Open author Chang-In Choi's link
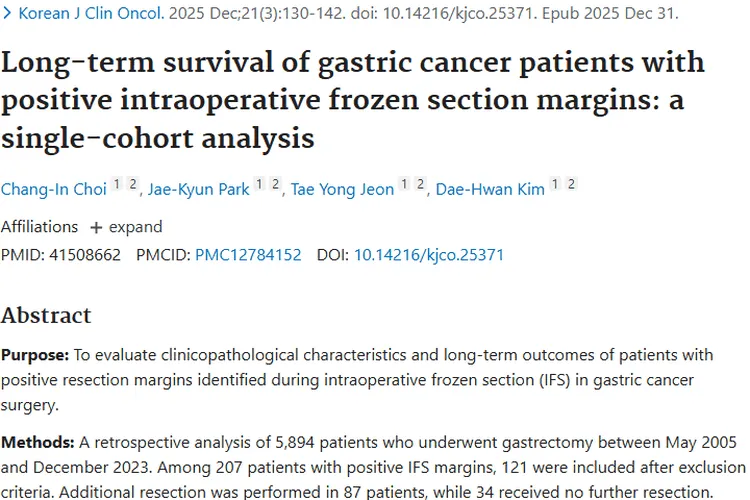The image size is (750, 500). pyautogui.click(x=52, y=190)
